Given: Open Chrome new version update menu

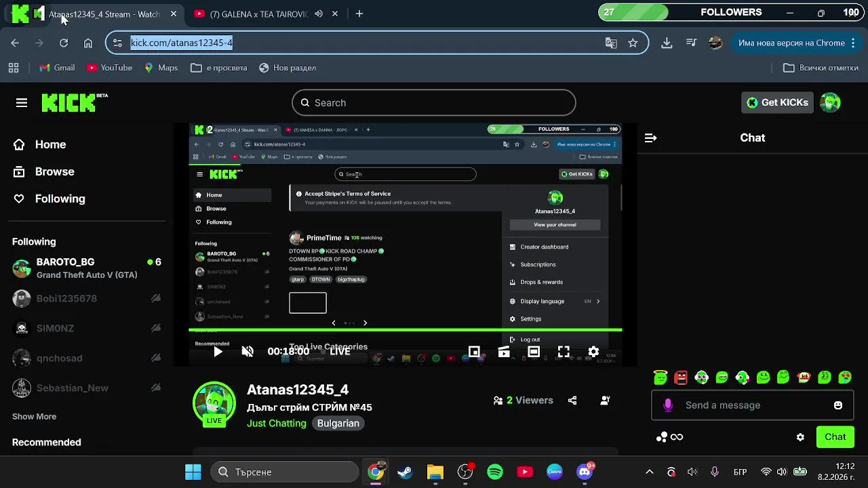Looking at the screenshot, I should [795, 43].
